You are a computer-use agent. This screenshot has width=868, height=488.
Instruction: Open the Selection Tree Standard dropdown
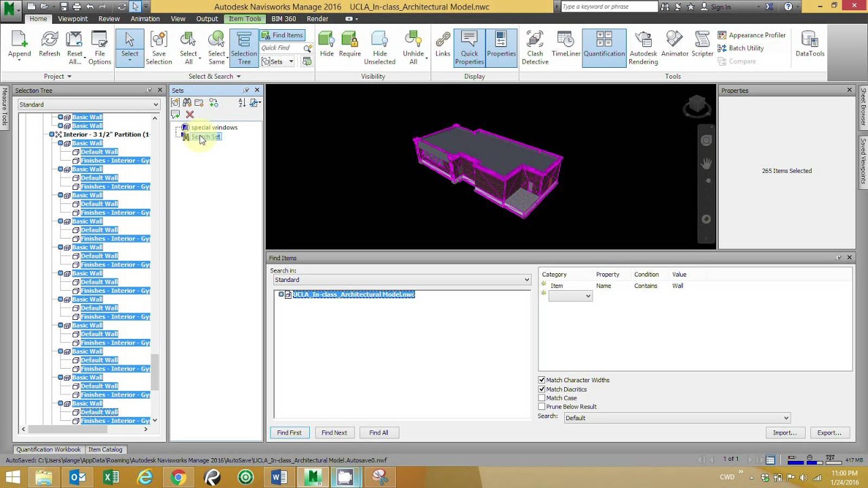tap(89, 104)
